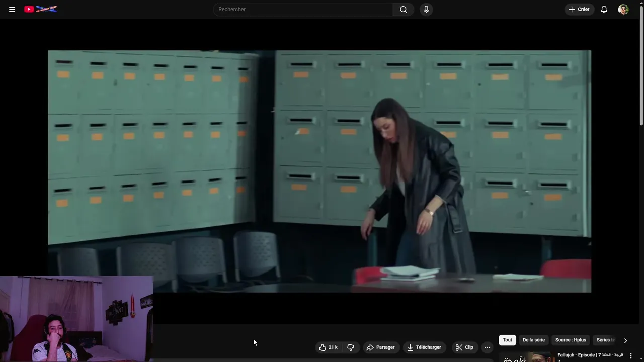Click the Télécharger download button
This screenshot has width=644, height=362.
[x=424, y=347]
